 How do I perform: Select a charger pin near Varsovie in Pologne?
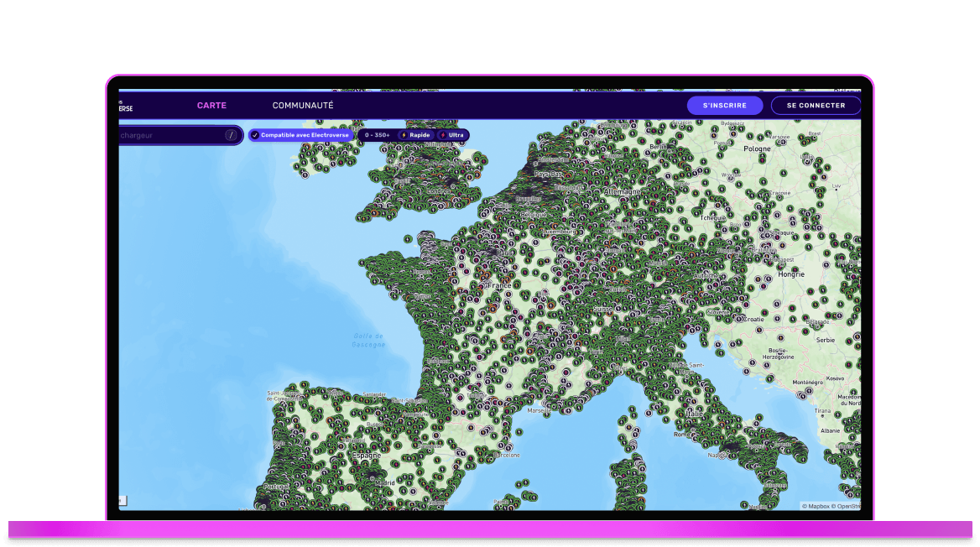point(781,142)
